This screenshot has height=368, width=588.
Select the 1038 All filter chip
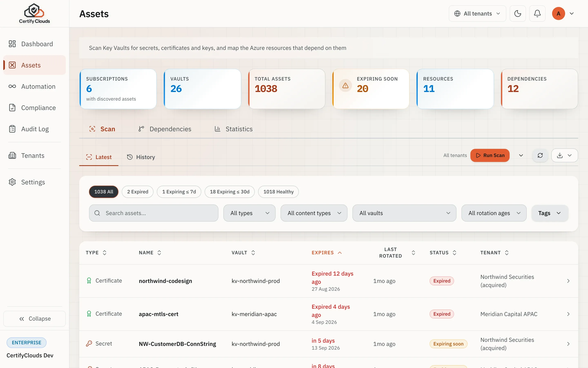point(104,192)
